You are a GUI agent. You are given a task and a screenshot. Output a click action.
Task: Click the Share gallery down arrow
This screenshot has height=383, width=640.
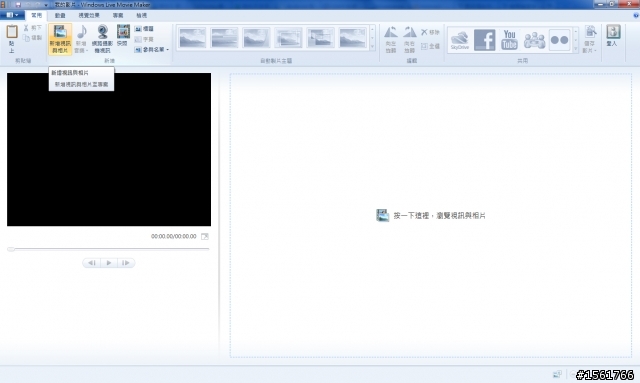coord(576,40)
